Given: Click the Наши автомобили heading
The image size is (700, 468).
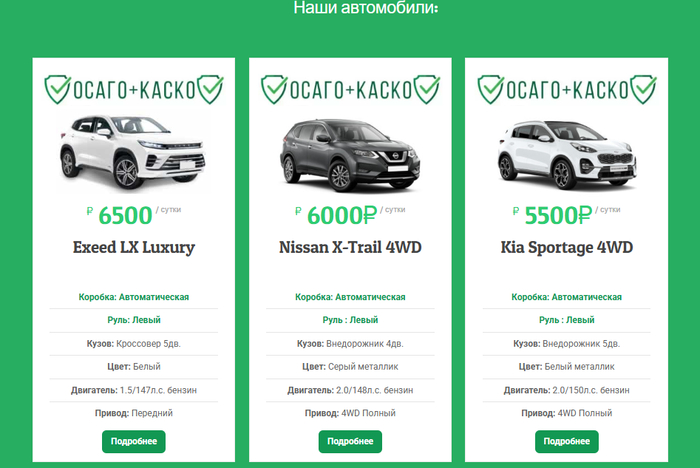Looking at the screenshot, I should click(x=366, y=8).
